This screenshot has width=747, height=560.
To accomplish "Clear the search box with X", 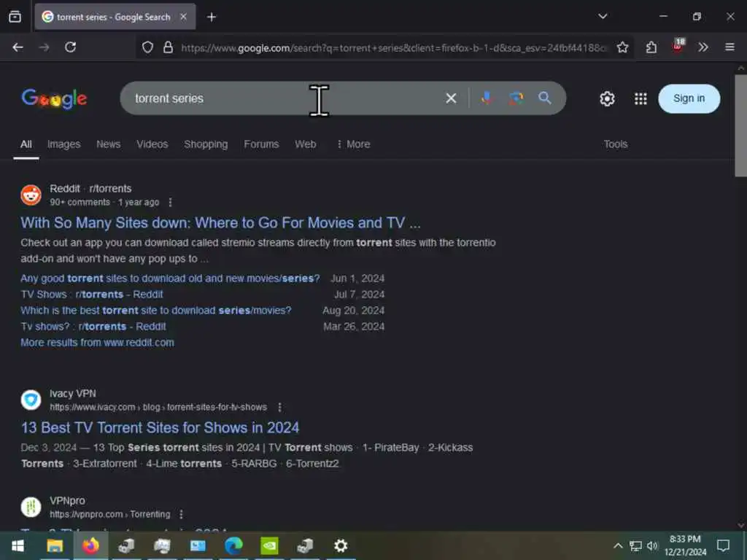I will tap(451, 98).
